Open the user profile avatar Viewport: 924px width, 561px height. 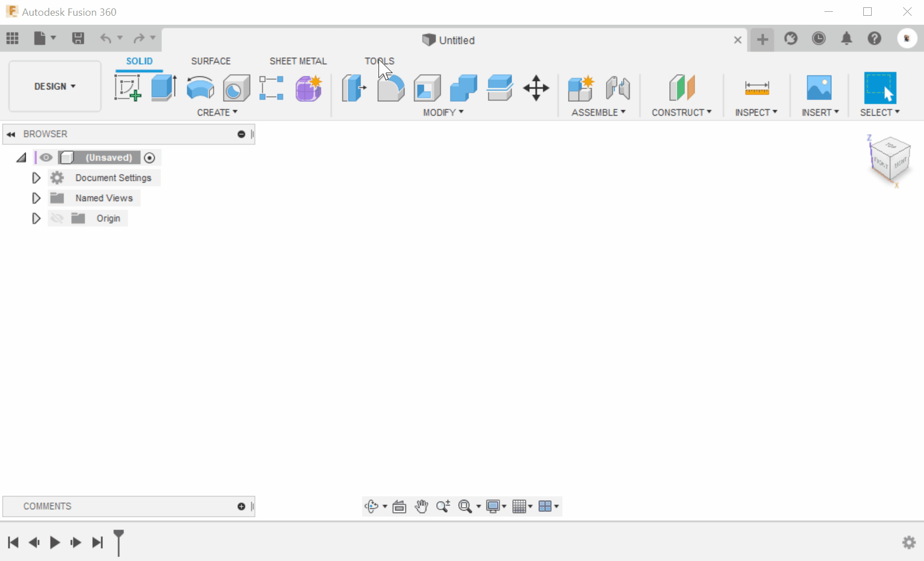point(907,38)
